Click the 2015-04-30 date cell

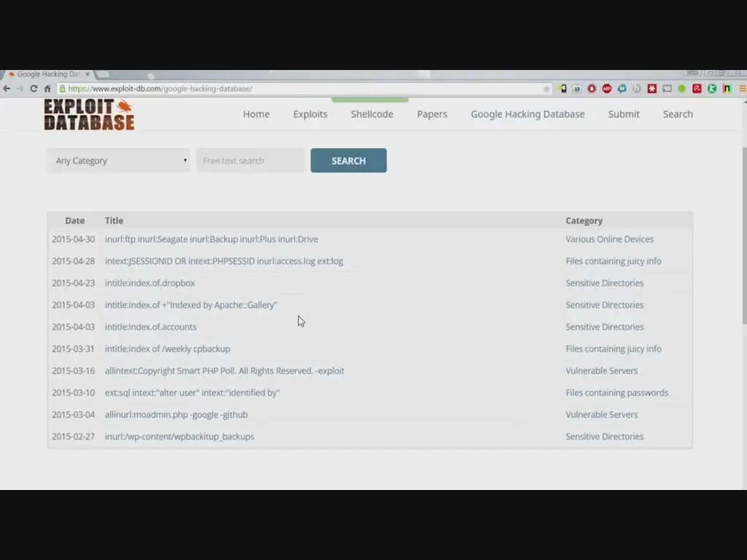pos(74,239)
